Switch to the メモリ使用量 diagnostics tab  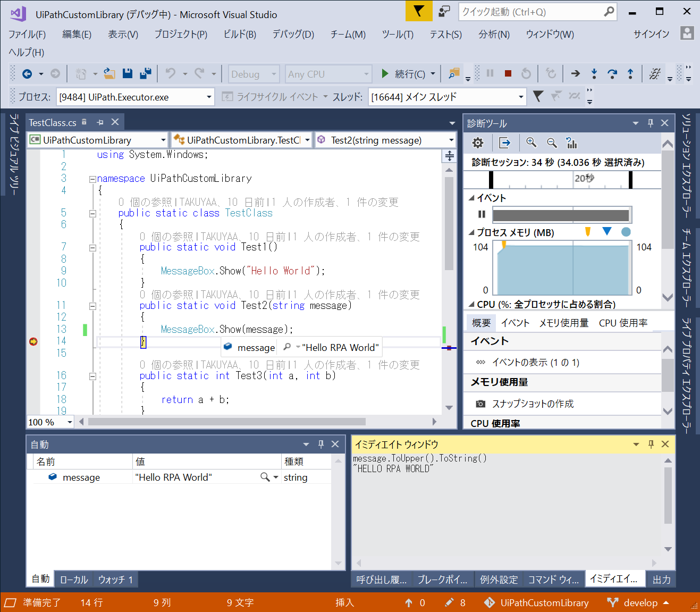pos(564,323)
